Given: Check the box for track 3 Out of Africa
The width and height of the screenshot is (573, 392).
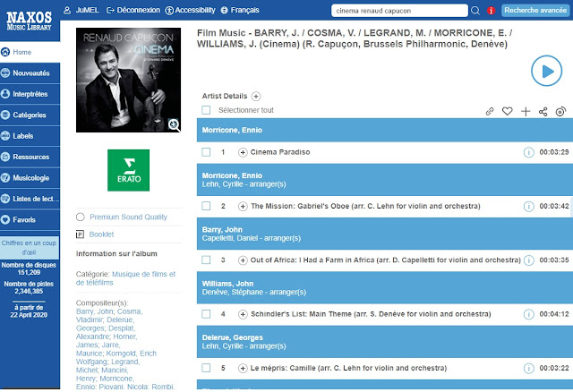Looking at the screenshot, I should (206, 260).
